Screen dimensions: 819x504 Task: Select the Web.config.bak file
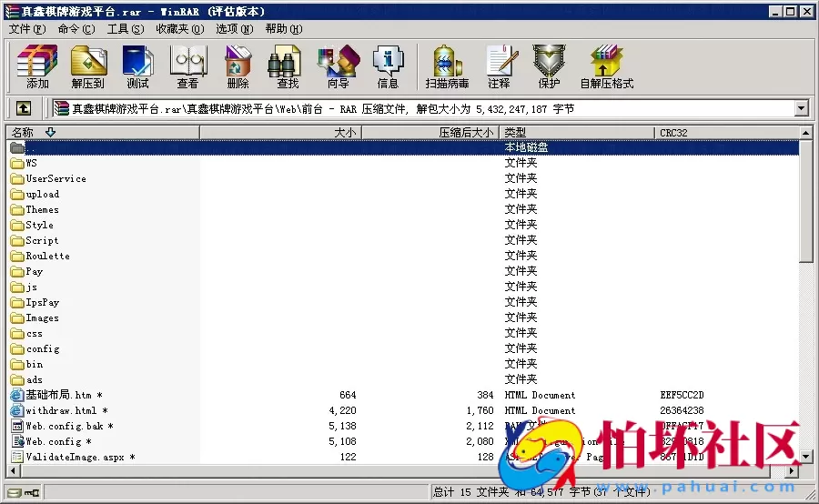click(x=62, y=426)
